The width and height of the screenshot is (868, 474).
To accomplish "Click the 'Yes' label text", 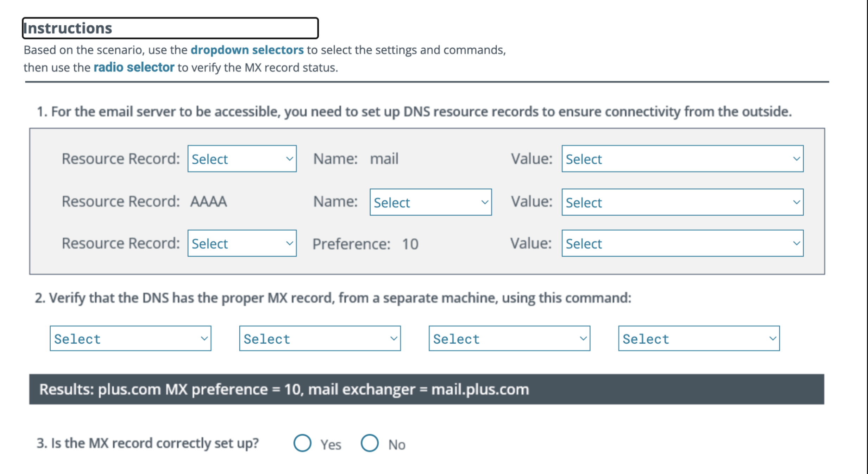I will coord(331,445).
